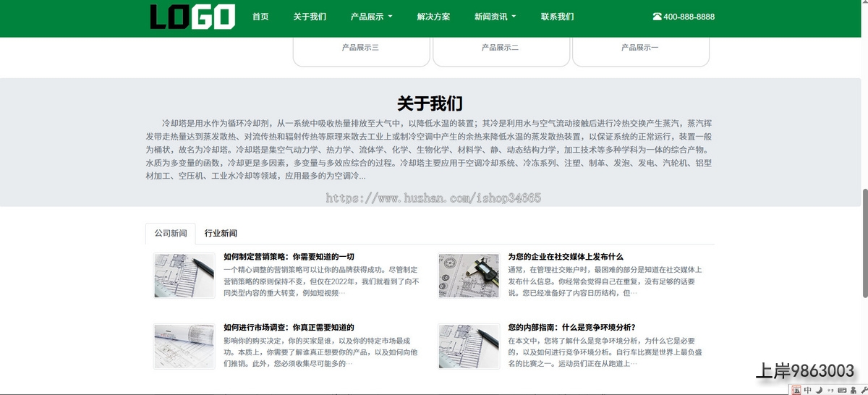Open the 首页 nav menu item
The height and width of the screenshot is (395, 868).
coord(260,17)
